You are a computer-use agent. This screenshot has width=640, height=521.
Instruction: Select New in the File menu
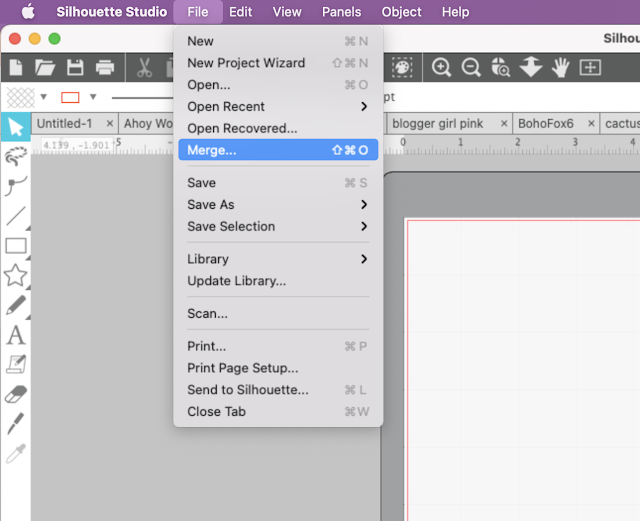278,41
